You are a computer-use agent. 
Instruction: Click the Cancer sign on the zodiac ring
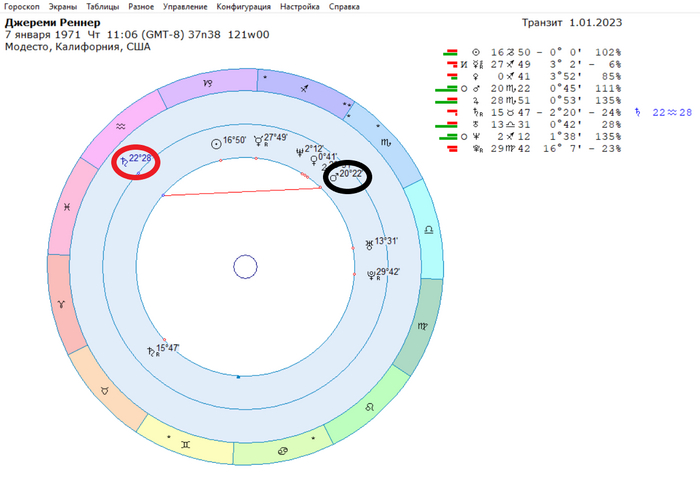coord(282,451)
